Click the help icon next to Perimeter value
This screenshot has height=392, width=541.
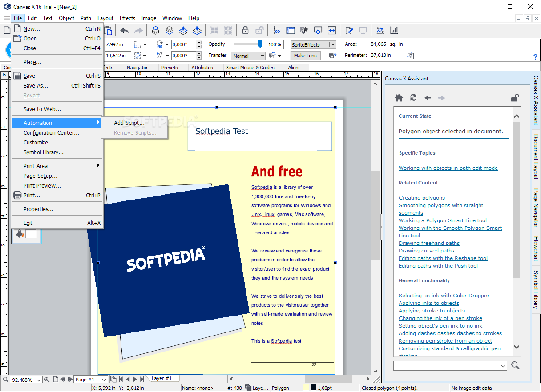(410, 56)
